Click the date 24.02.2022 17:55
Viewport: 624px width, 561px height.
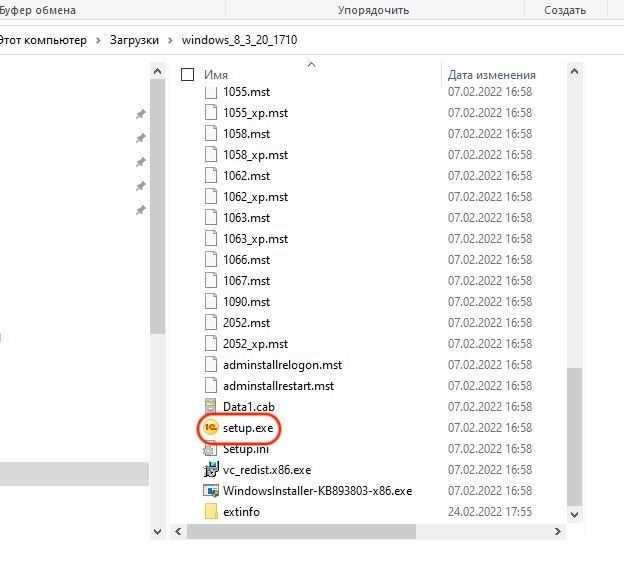tap(490, 512)
